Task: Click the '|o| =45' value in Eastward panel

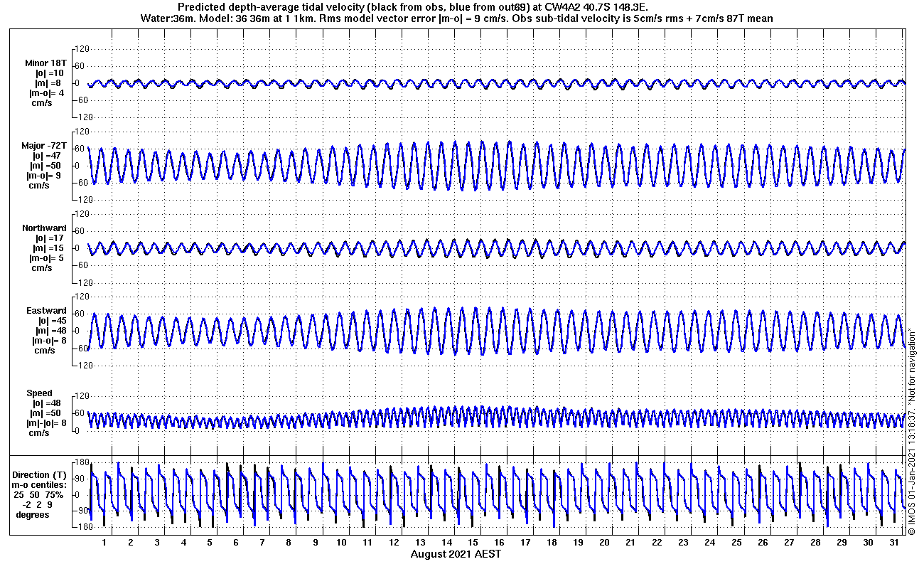Action: tap(52, 321)
